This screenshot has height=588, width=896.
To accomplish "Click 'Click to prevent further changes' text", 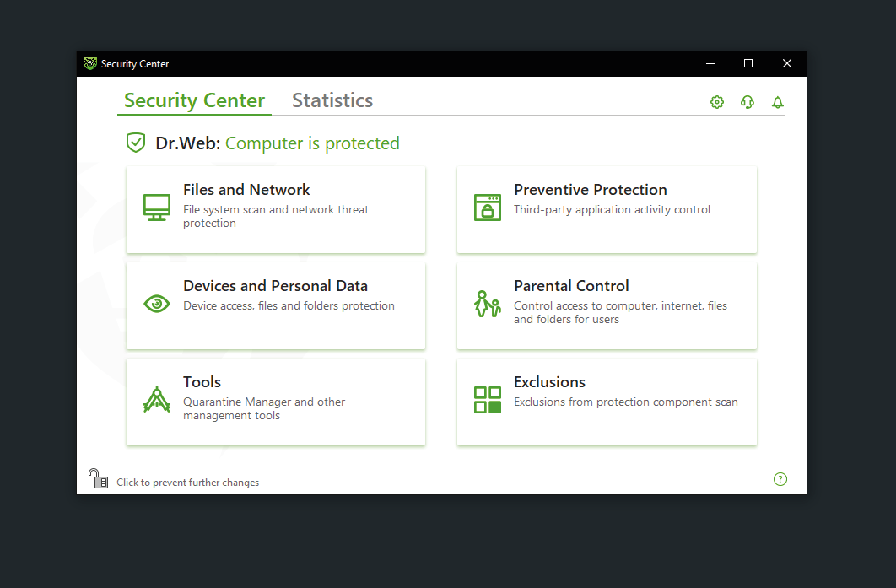I will pos(187,483).
